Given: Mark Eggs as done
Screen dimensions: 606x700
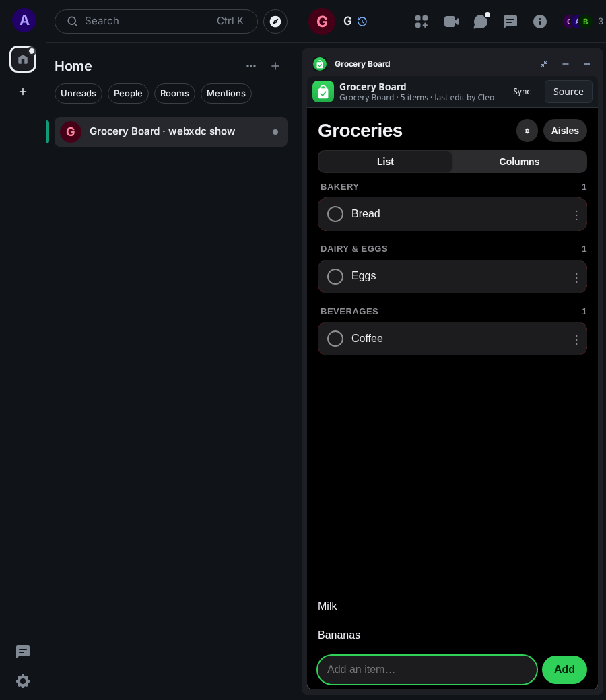Looking at the screenshot, I should (x=335, y=277).
